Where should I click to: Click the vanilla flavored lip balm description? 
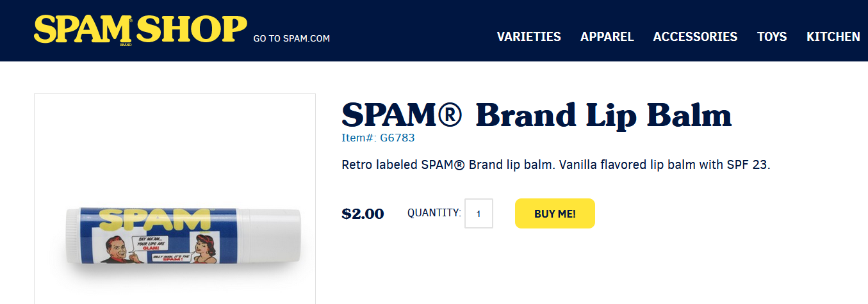[x=555, y=164]
